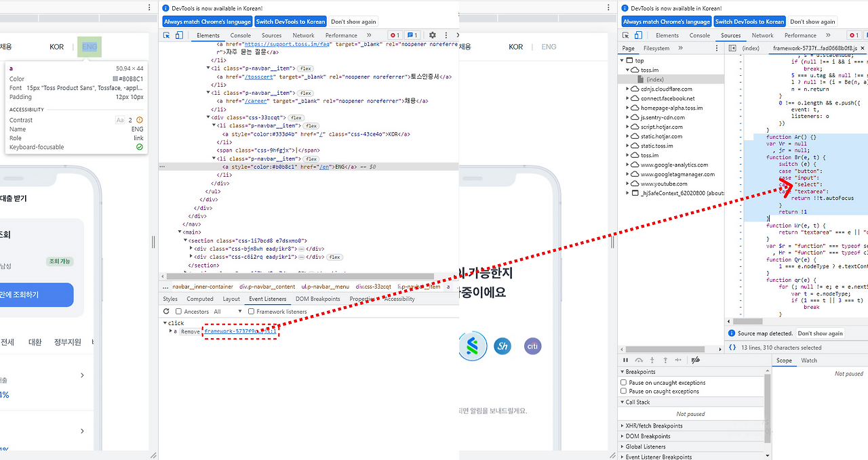Open the three-dot menu beside the selected ENG row

(x=161, y=166)
